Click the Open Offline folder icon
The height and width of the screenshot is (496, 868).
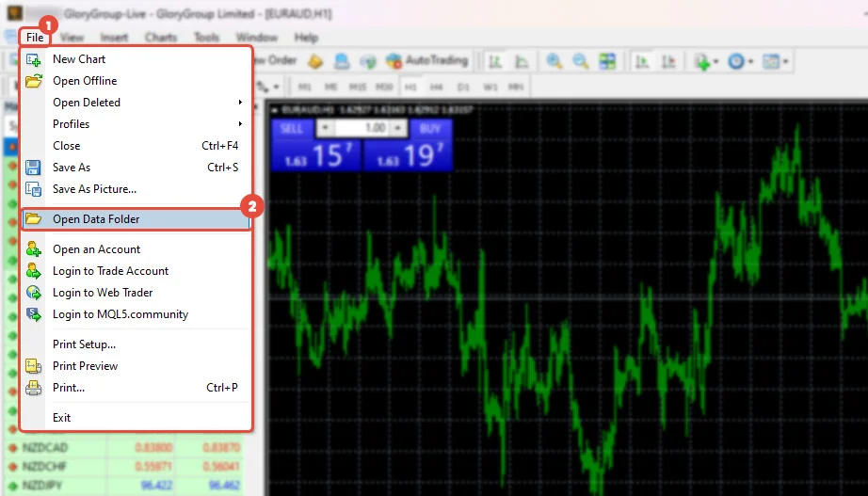pos(34,81)
